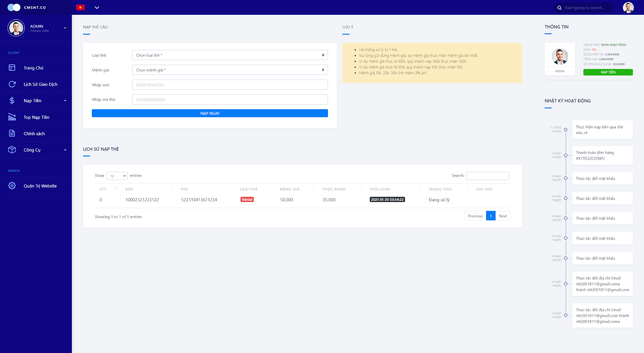
Task: Click the toggle logo next to CMSNT.CO
Action: [14, 7]
